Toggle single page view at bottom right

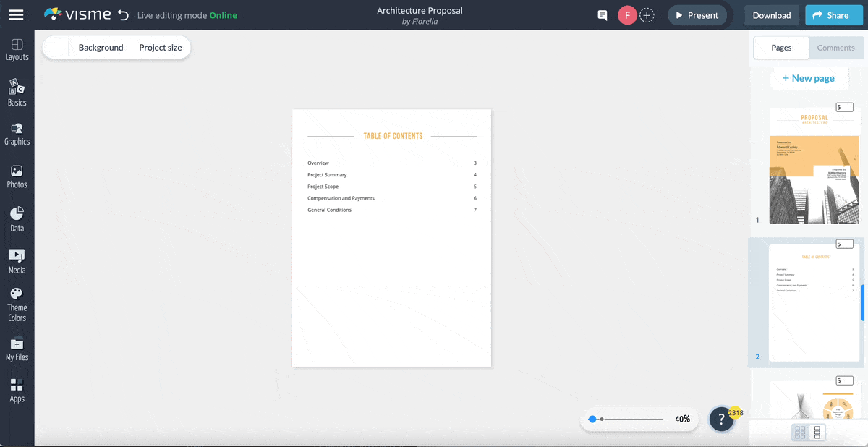pos(818,432)
